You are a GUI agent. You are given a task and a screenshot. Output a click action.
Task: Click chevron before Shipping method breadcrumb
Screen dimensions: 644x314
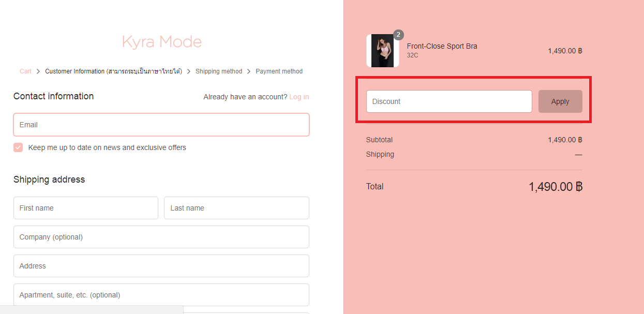click(189, 71)
